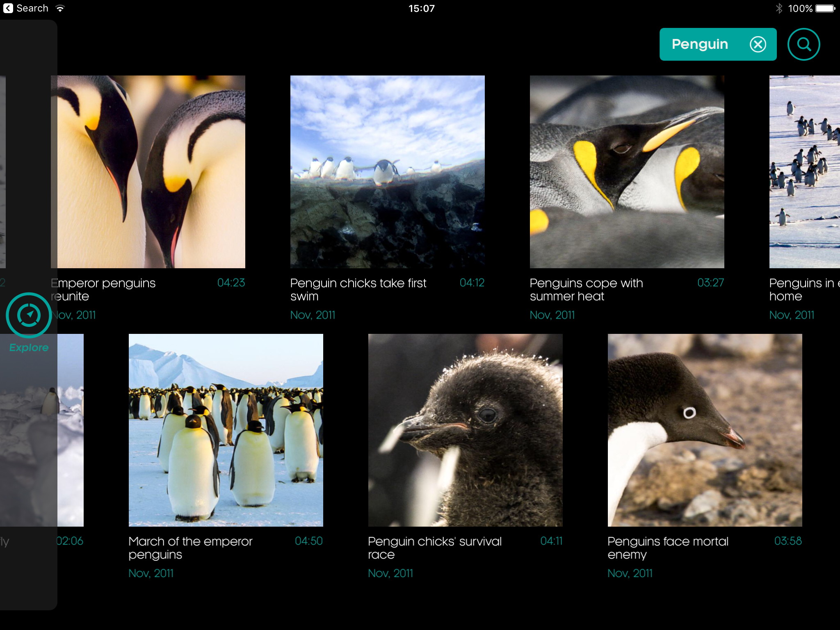840x630 pixels.
Task: Tap the 03:27 duration label
Action: (x=711, y=283)
